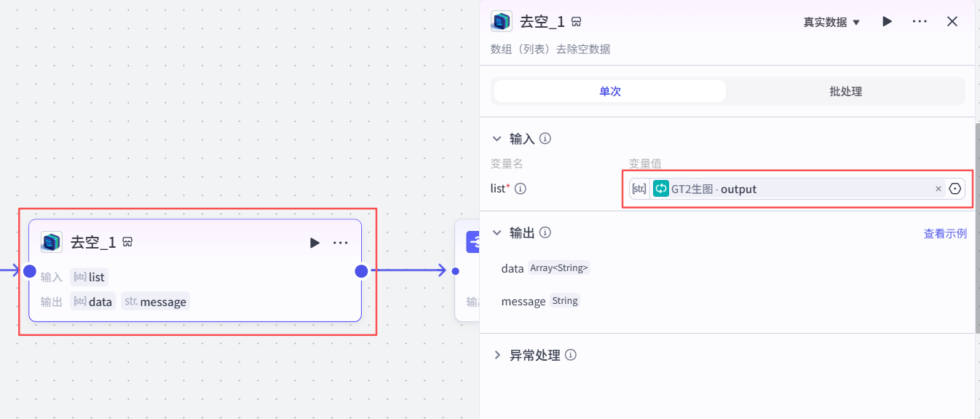980x419 pixels.
Task: Click the 去空_1 node plugin icon on canvas
Action: (51, 242)
